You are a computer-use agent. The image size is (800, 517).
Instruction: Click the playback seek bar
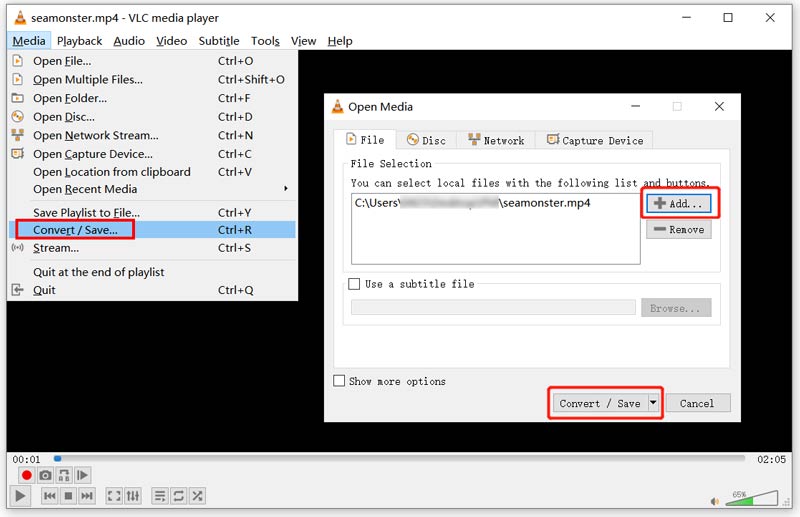[399, 459]
